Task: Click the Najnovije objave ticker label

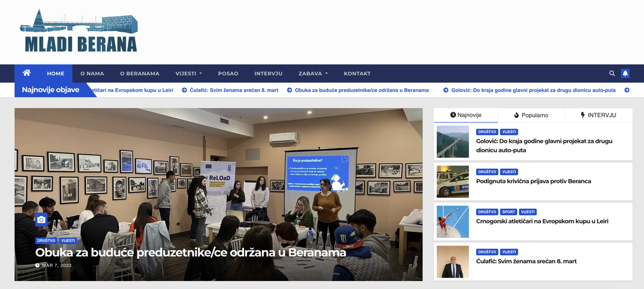Action: [x=50, y=90]
